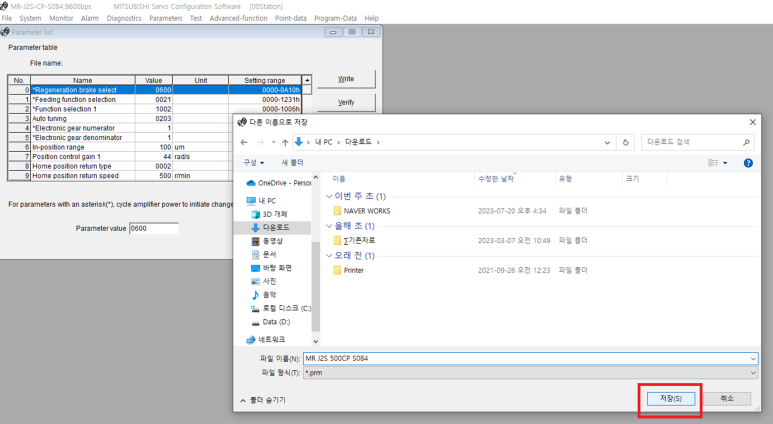Image resolution: width=773 pixels, height=424 pixels.
Task: Click navigation pane scroll down arrow
Action: click(x=316, y=341)
